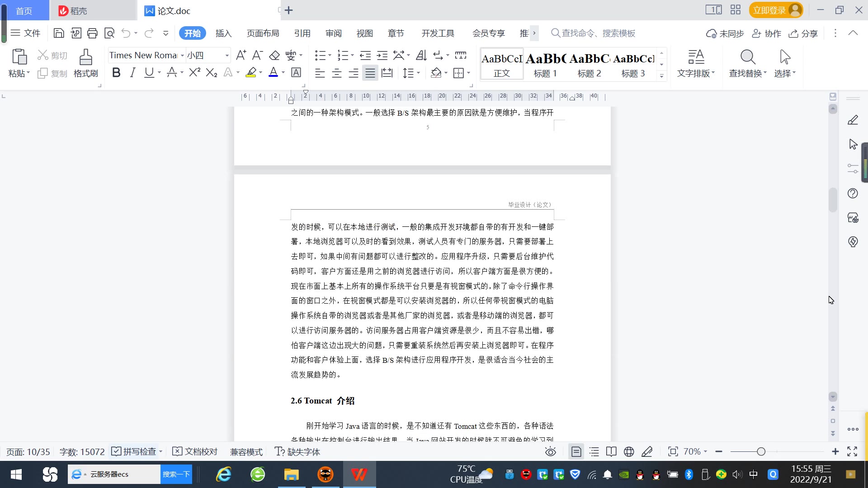868x488 pixels.
Task: Click the command search box
Action: point(593,33)
